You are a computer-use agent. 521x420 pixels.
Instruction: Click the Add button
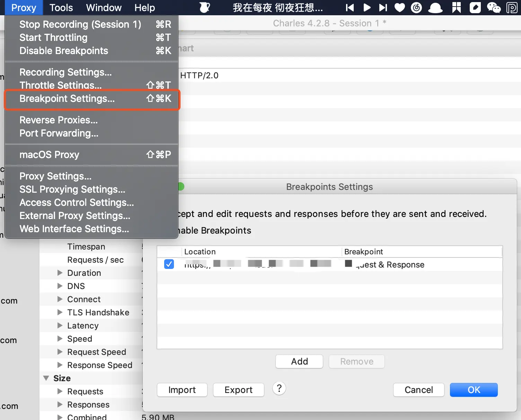pyautogui.click(x=299, y=361)
